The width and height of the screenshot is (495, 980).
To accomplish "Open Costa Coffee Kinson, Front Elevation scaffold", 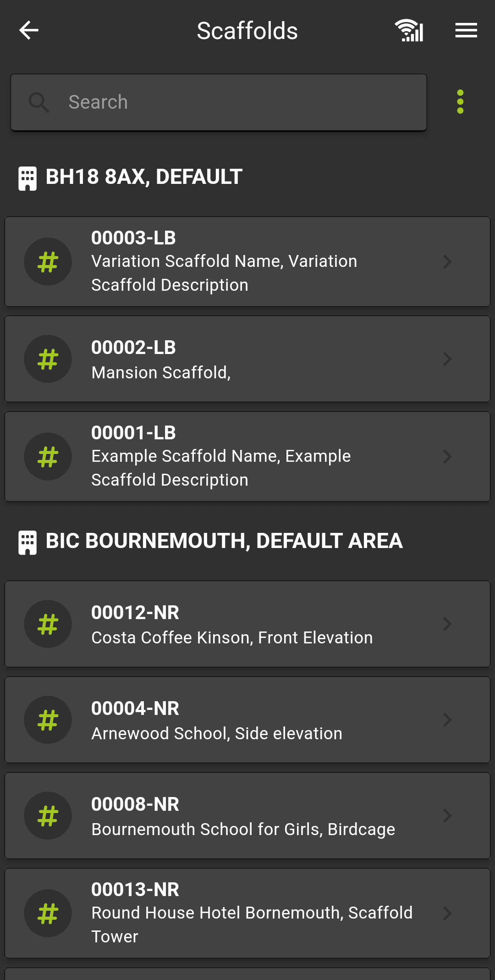I will [x=247, y=624].
